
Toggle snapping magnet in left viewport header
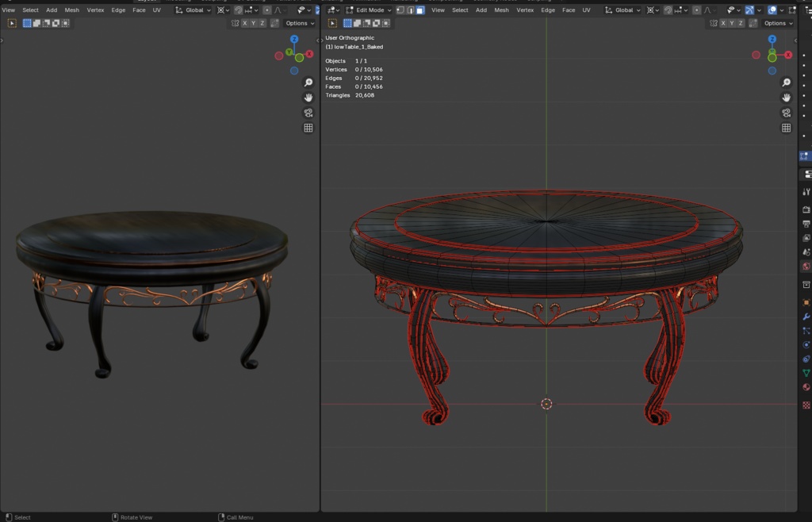[x=238, y=10]
